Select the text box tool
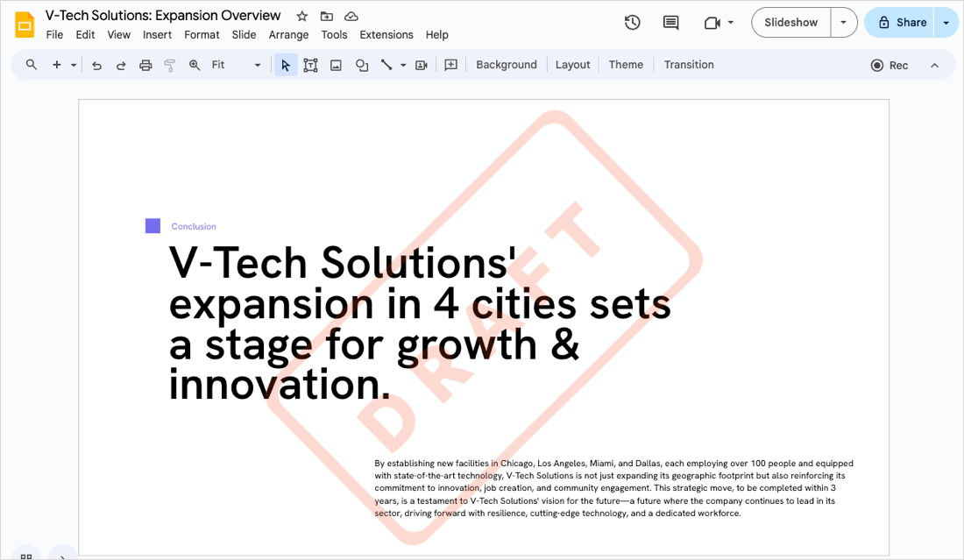Screen dimensions: 964x560 click(310, 65)
